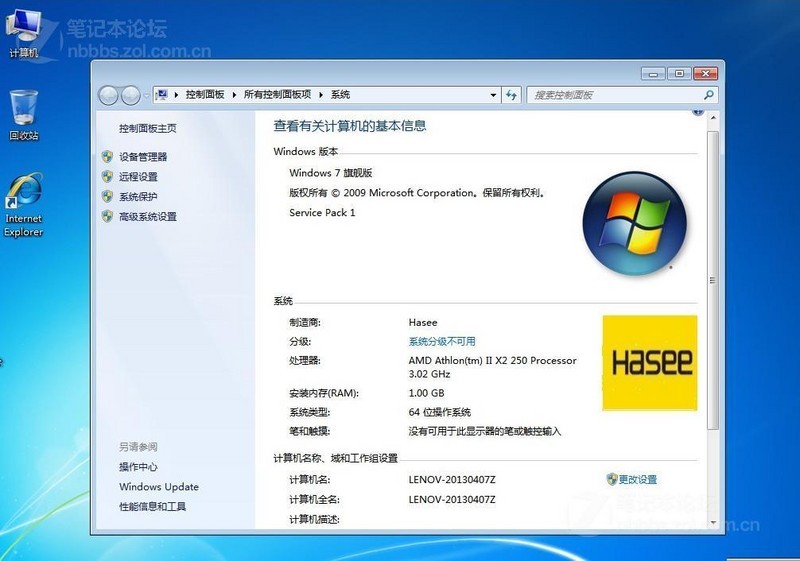Screen dimensions: 800x561
Task: Select the 回收站 recycle bin icon
Action: click(23, 115)
